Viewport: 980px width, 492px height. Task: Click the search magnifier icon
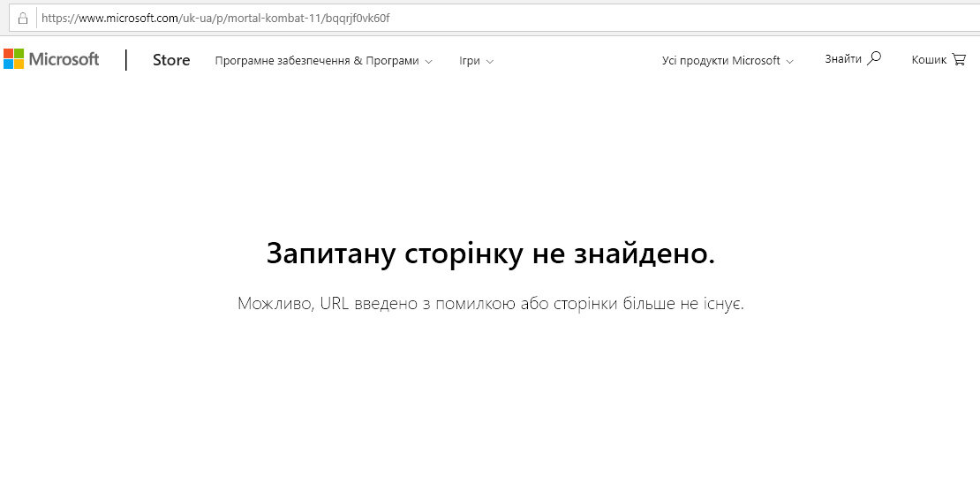(874, 58)
